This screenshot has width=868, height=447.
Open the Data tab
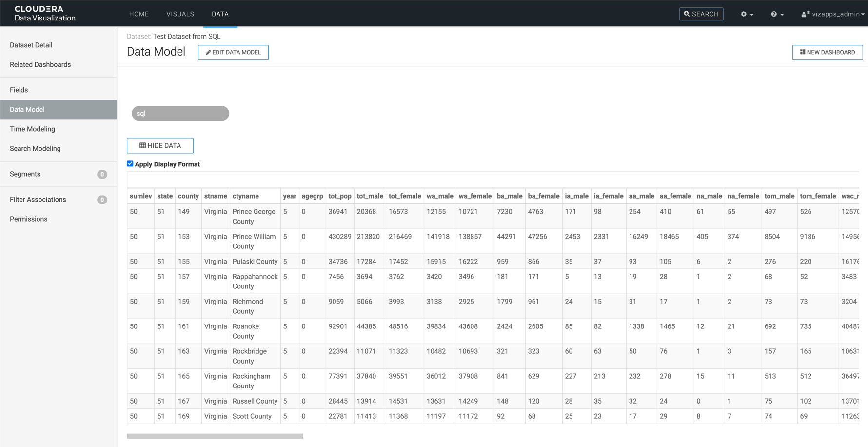coord(220,14)
